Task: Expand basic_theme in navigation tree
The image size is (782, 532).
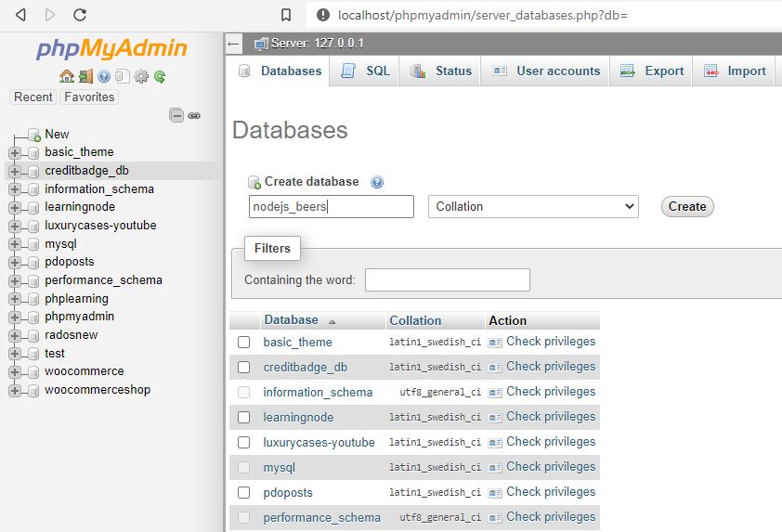Action: [15, 152]
